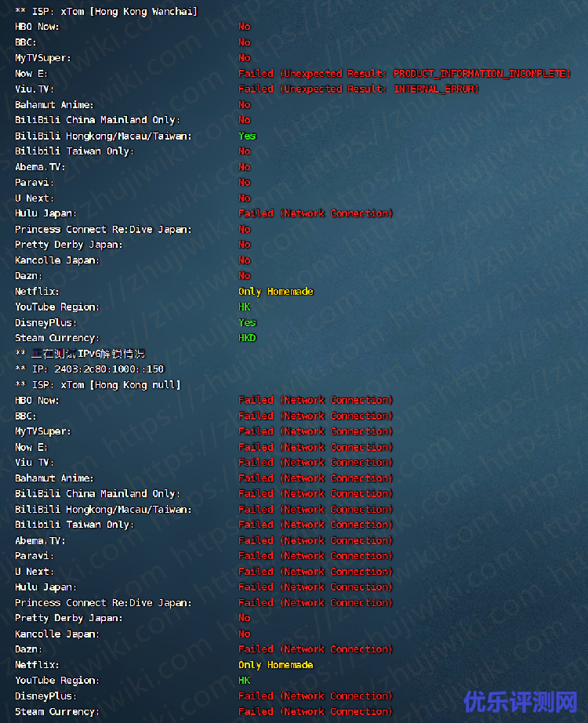Click 'Bahamut Anime:' label in the Wanchai section
The width and height of the screenshot is (588, 723).
[54, 104]
